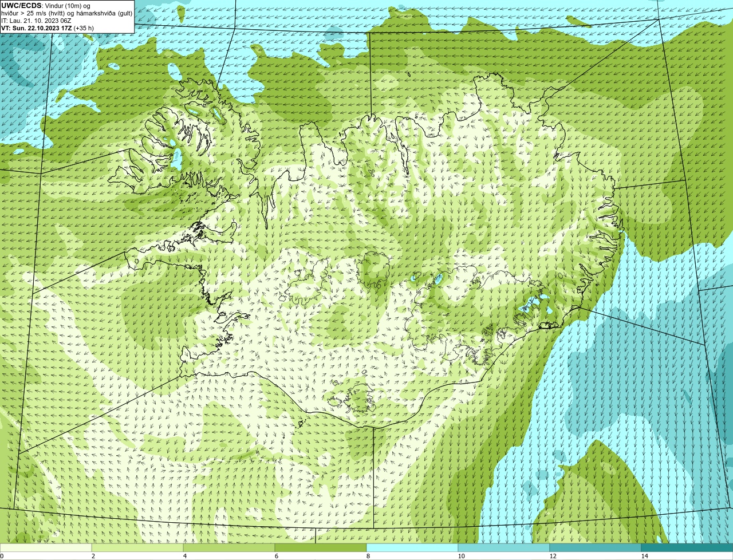Click the 'hviður > 25 m/s (hvítt)' legend line

tap(34, 13)
